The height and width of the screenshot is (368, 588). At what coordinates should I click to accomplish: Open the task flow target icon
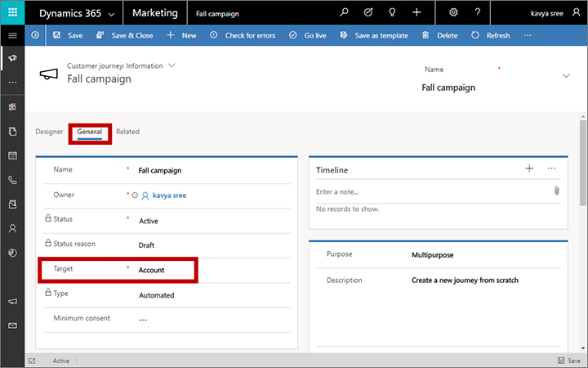click(368, 12)
